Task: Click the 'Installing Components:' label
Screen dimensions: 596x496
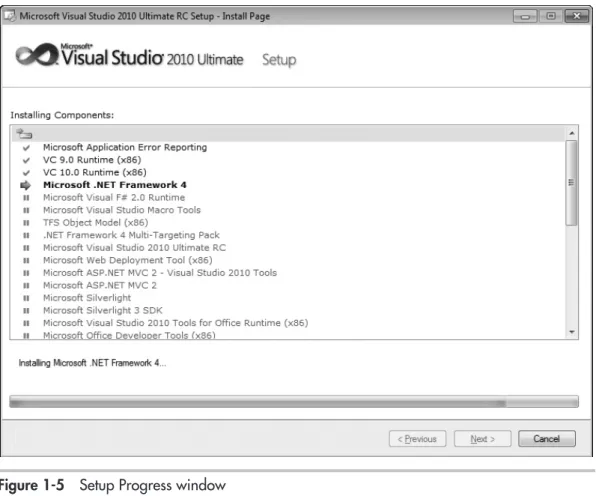Action: click(x=62, y=115)
